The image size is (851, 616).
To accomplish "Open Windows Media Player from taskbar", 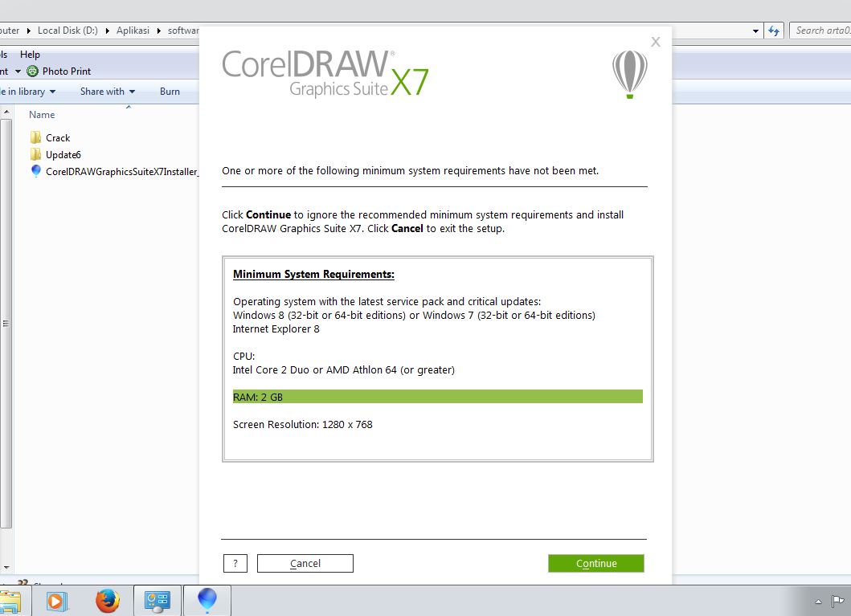I will pyautogui.click(x=56, y=602).
